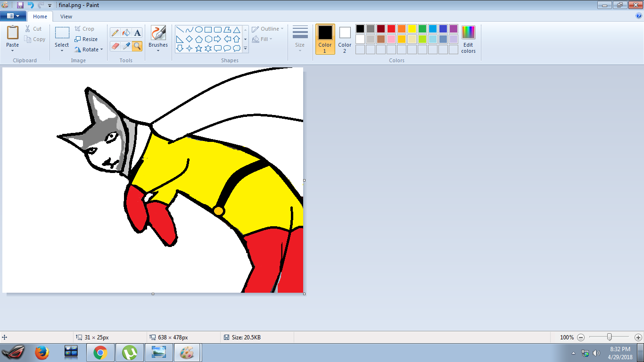Pick the green color swatch
This screenshot has height=362, width=644.
point(422,29)
